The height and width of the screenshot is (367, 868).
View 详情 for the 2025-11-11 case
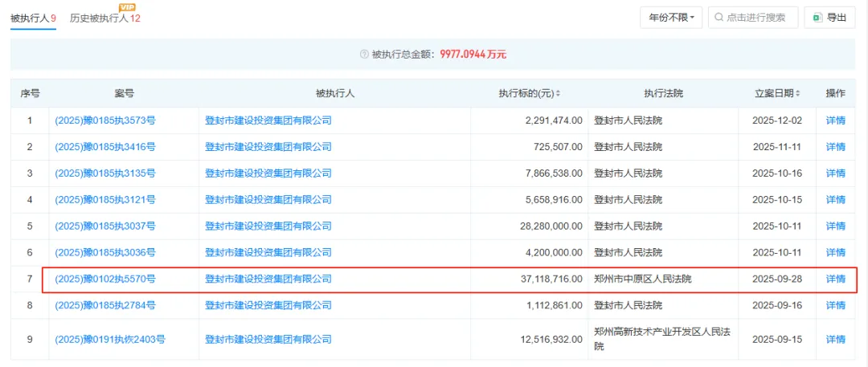point(835,147)
